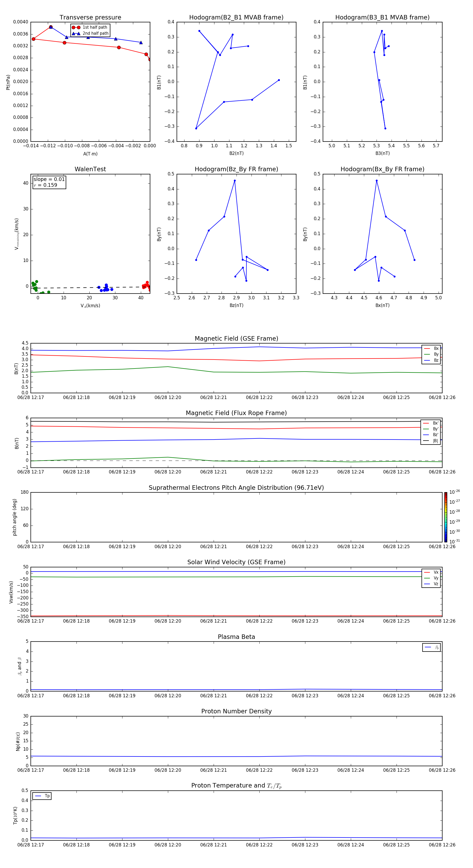Viewport: 473px width, 868px height.
Task: Click the 'Tp' legend in proton temperature plot
Action: point(42,796)
